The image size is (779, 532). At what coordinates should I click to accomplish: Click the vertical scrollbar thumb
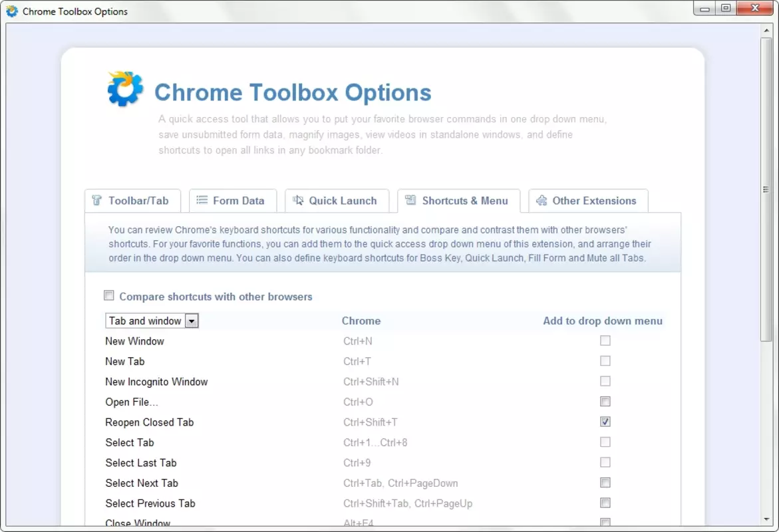[766, 190]
